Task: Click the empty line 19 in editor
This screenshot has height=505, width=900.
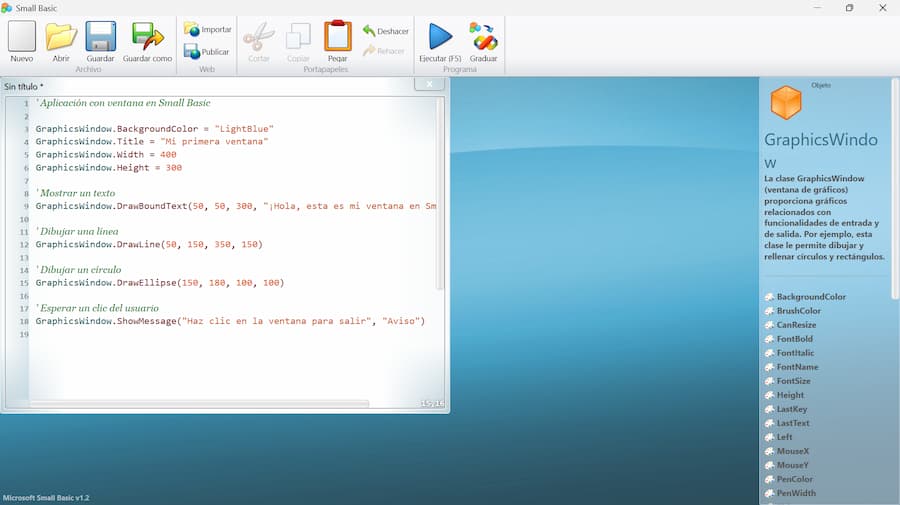Action: pyautogui.click(x=230, y=334)
